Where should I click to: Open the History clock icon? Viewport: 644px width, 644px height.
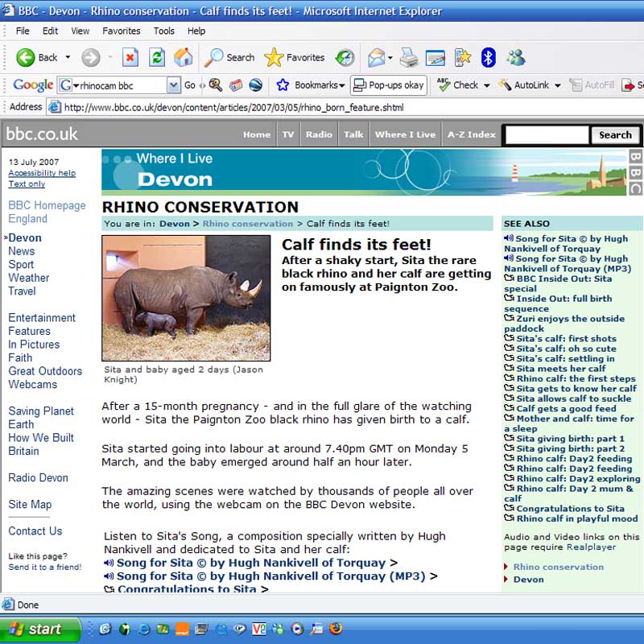tap(345, 57)
